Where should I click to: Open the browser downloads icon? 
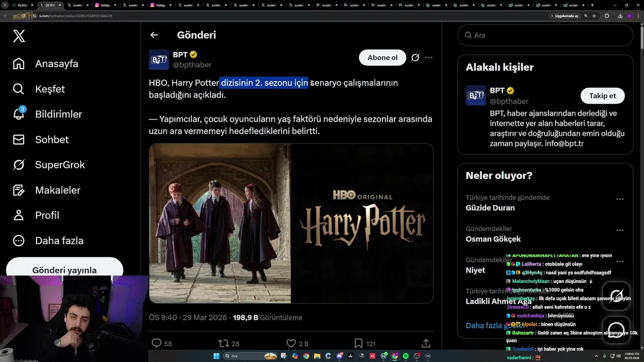click(620, 16)
